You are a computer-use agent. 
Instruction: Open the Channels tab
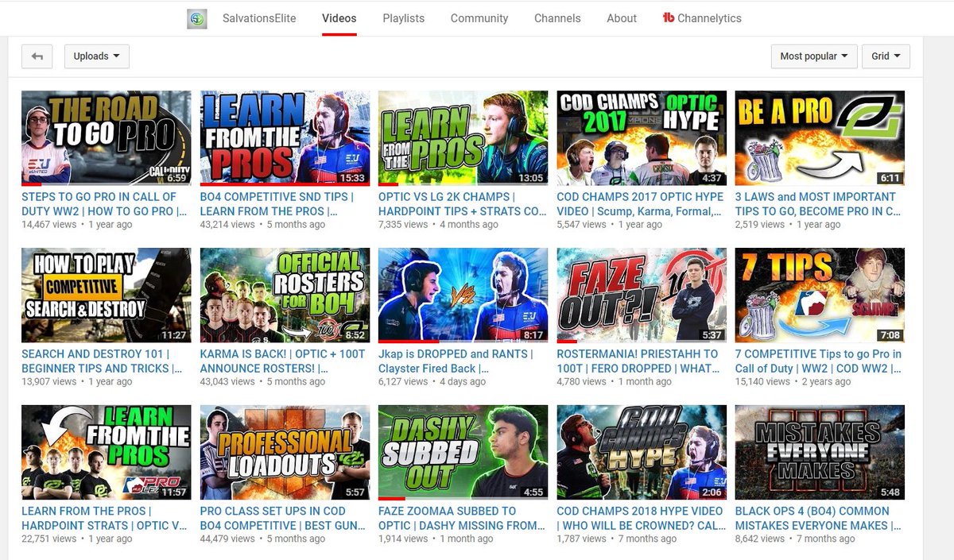point(557,18)
